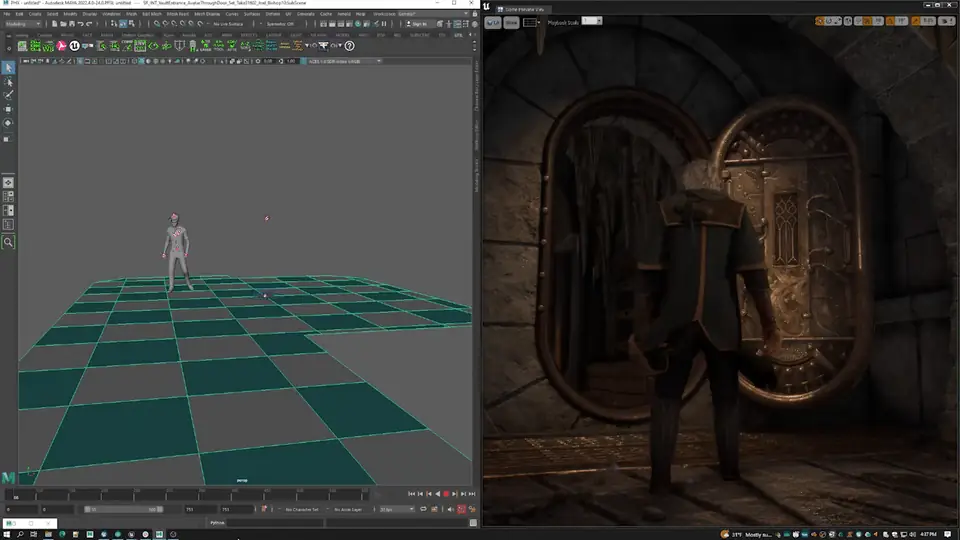Image resolution: width=960 pixels, height=540 pixels.
Task: Open the script editor icon at bottom right
Action: pyautogui.click(x=473, y=523)
